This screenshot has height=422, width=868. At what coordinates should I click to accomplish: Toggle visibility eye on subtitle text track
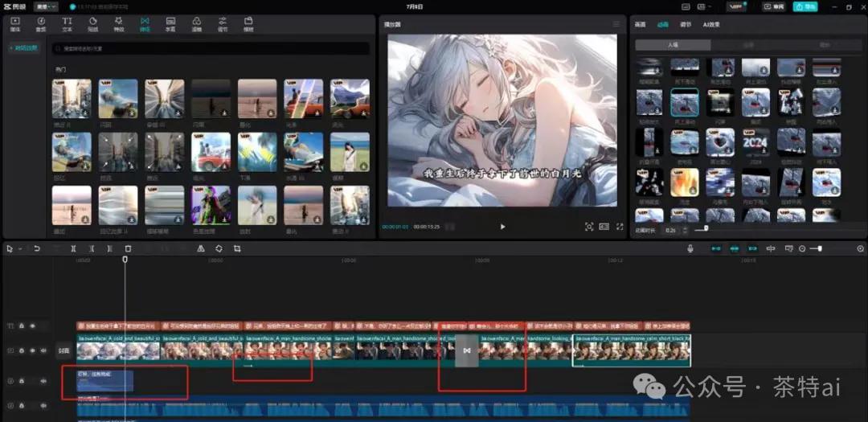33,326
